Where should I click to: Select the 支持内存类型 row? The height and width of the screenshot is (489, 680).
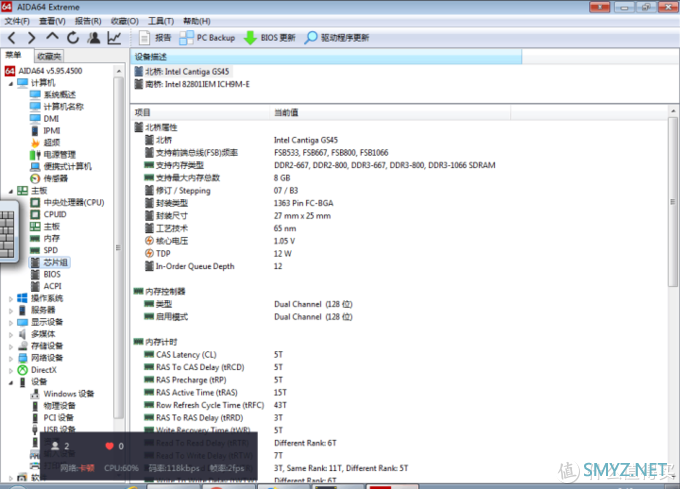(320, 165)
